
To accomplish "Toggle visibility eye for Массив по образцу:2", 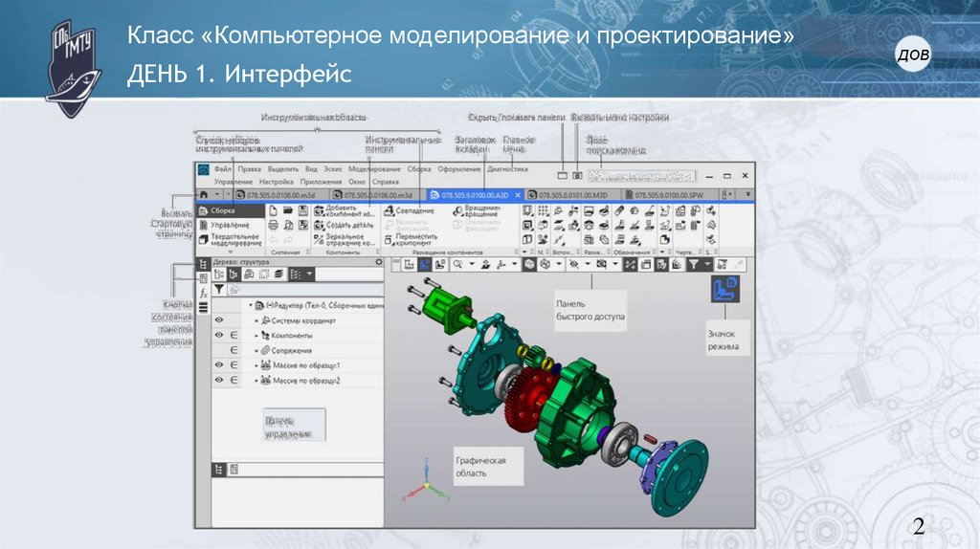I will 219,380.
